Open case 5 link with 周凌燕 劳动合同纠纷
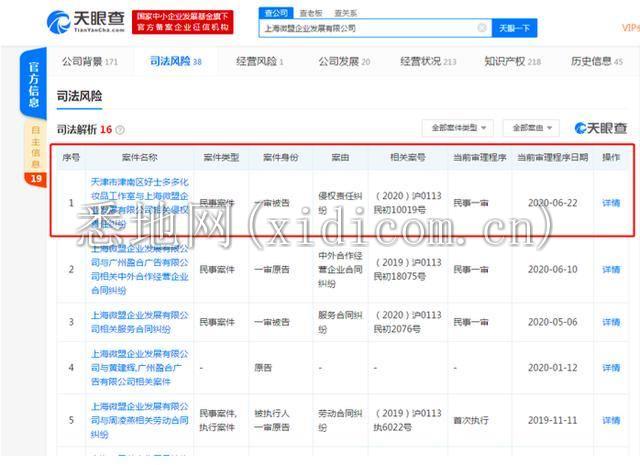Screen dimensions: 640x465 [140, 420]
